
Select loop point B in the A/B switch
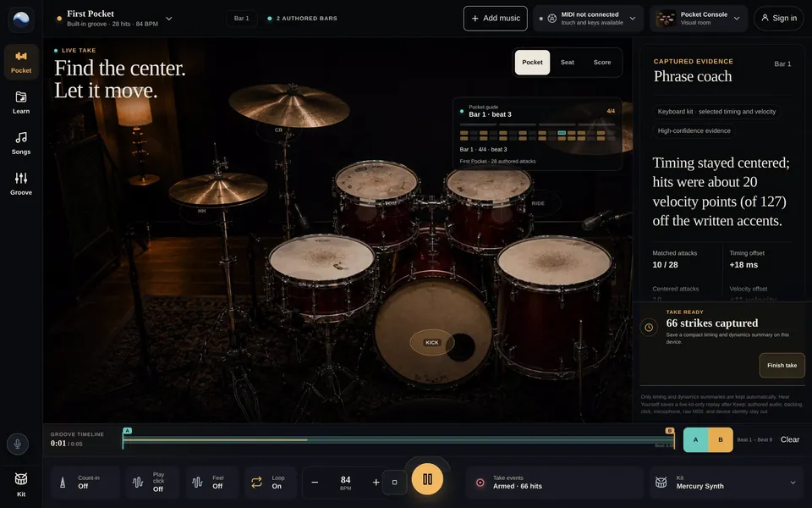(721, 439)
